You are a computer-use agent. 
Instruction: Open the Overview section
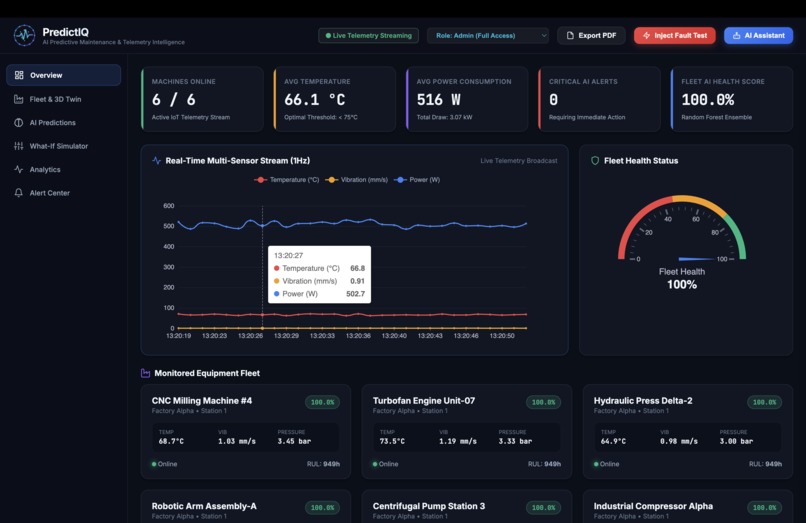(x=63, y=75)
